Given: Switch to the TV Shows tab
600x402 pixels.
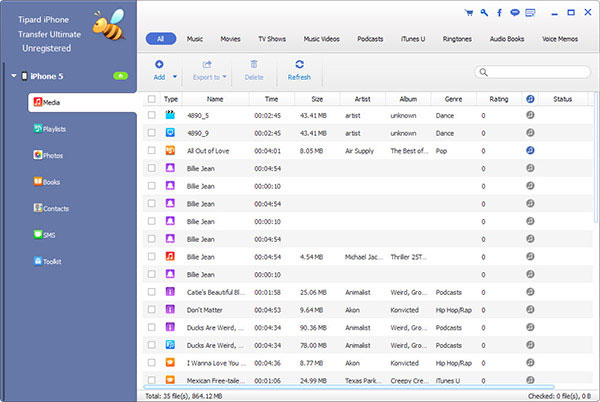Looking at the screenshot, I should tap(272, 39).
